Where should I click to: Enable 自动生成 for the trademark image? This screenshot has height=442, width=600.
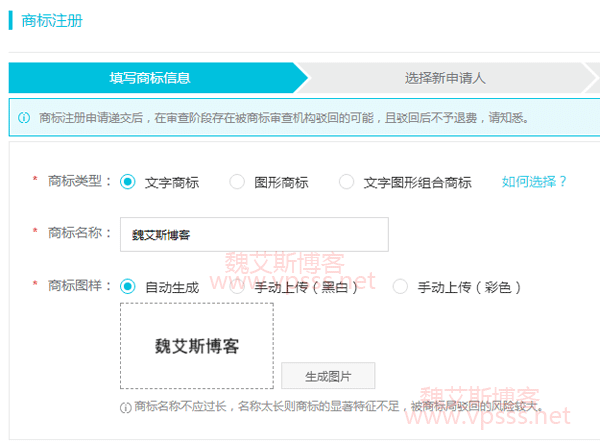tap(128, 287)
